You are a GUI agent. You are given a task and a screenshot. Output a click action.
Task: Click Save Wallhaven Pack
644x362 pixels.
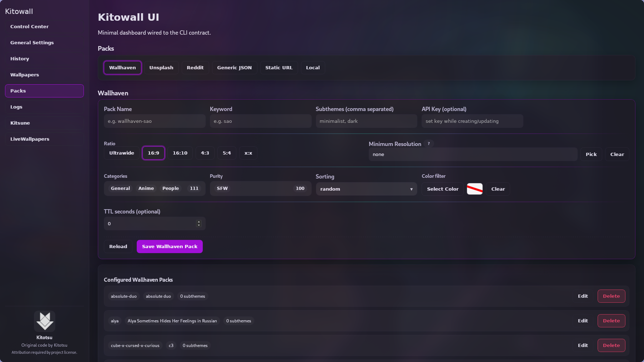[170, 246]
